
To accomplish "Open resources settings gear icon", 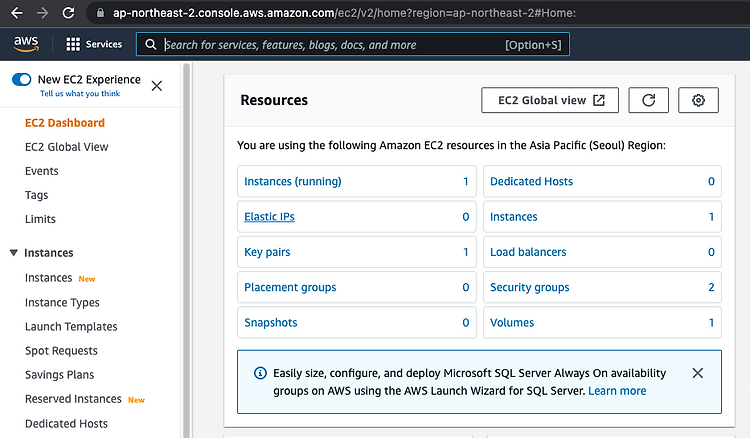I will [698, 100].
